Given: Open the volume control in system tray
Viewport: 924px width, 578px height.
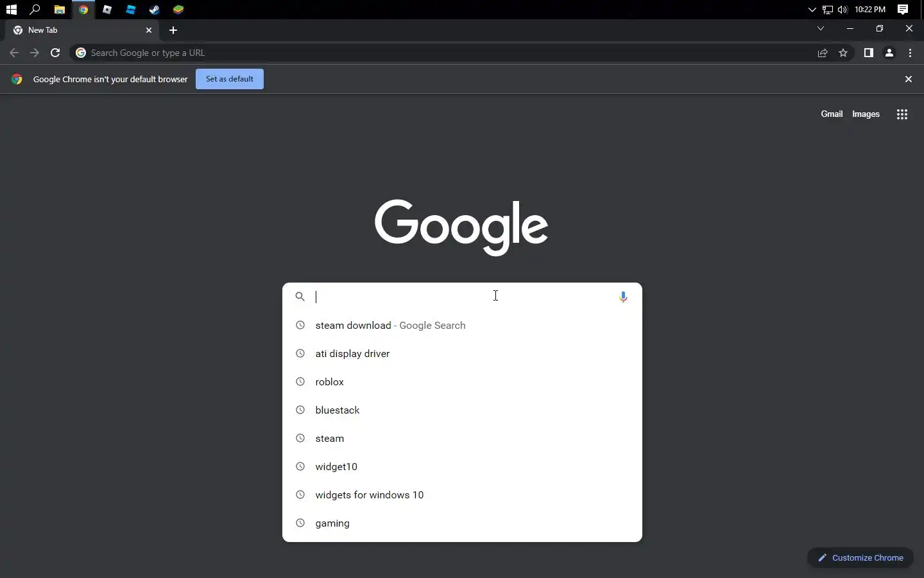Looking at the screenshot, I should coord(843,10).
